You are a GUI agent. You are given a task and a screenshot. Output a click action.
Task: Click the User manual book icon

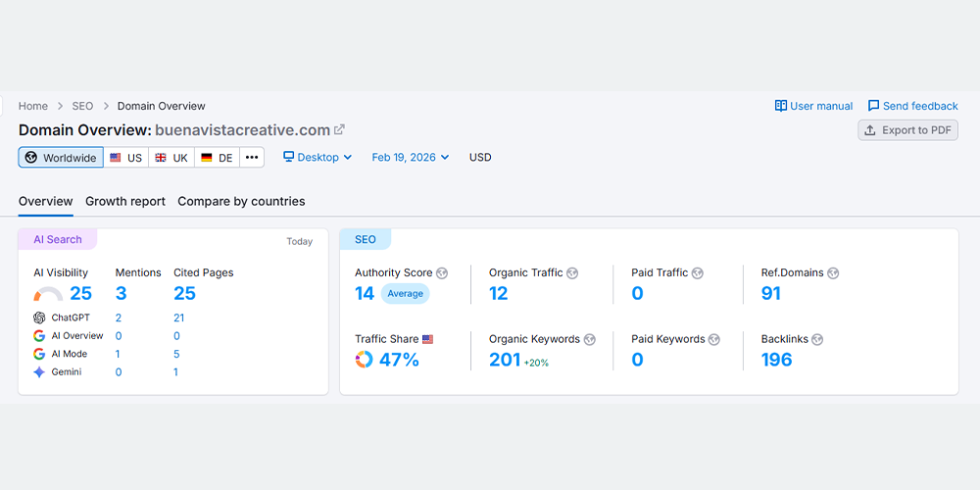pyautogui.click(x=781, y=106)
